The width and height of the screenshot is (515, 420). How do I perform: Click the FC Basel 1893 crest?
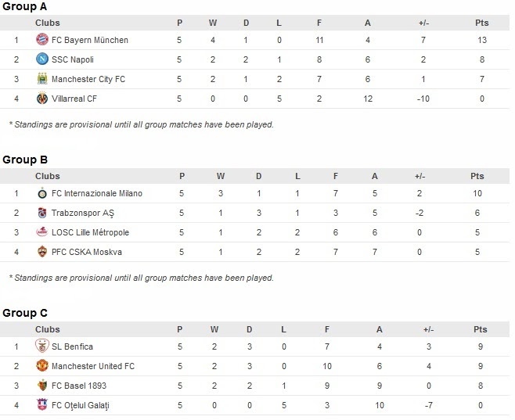point(42,386)
